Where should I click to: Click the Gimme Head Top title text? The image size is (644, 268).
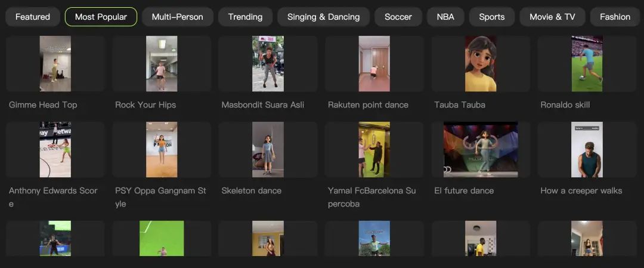click(x=43, y=105)
